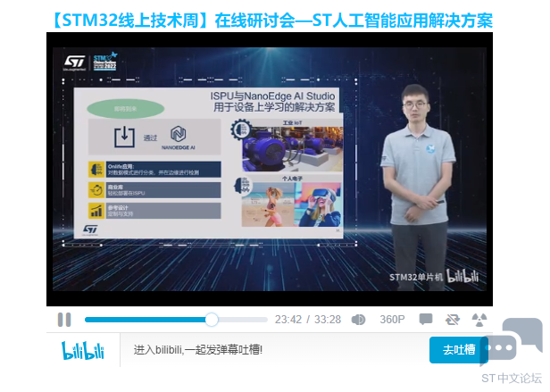
Task: Pause the video with the pause button
Action: pos(64,320)
